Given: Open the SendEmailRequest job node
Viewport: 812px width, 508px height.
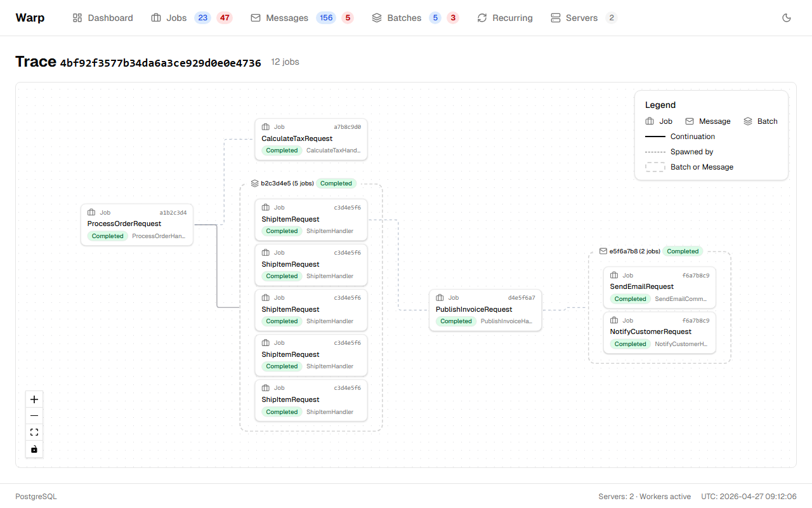Looking at the screenshot, I should click(659, 287).
